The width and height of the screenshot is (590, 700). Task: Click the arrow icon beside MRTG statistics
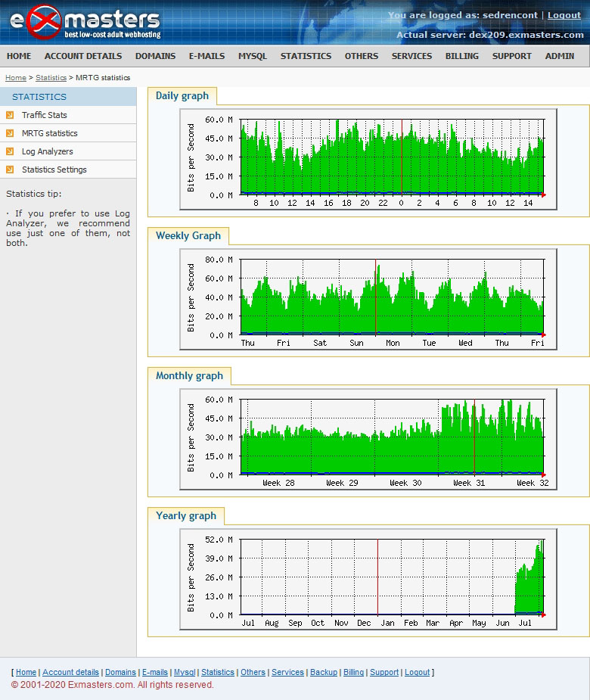tap(10, 133)
